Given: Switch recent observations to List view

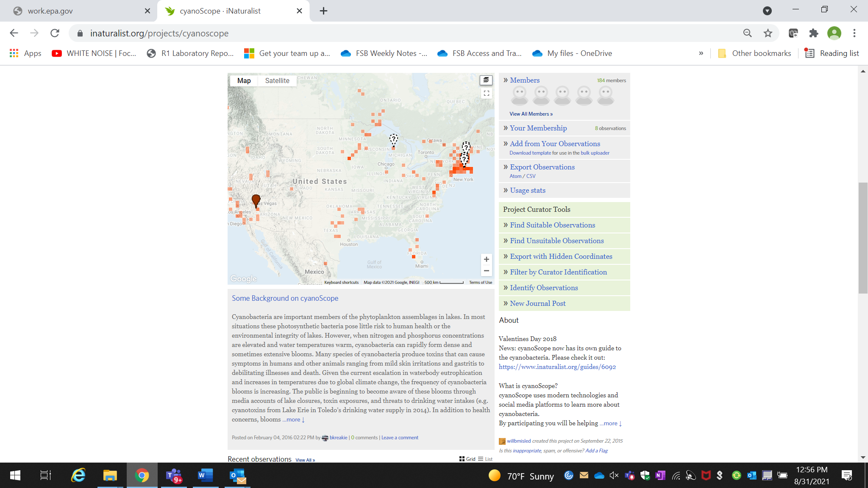Looking at the screenshot, I should pyautogui.click(x=485, y=459).
